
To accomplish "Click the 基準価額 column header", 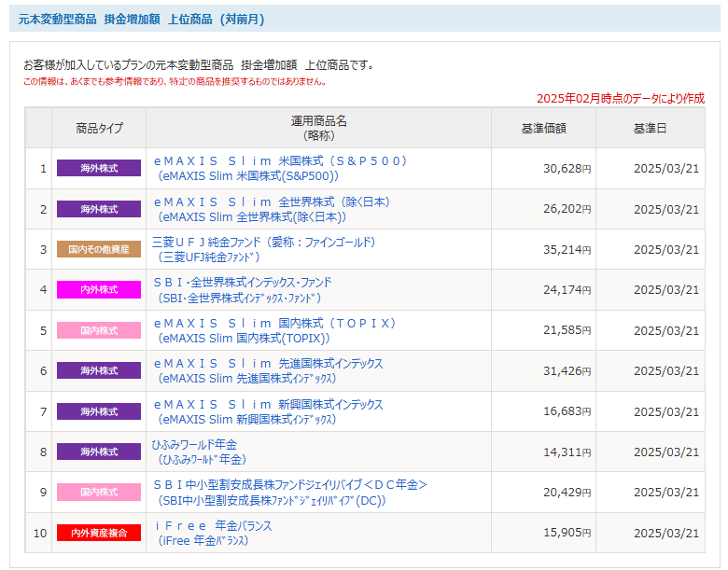I will 544,129.
